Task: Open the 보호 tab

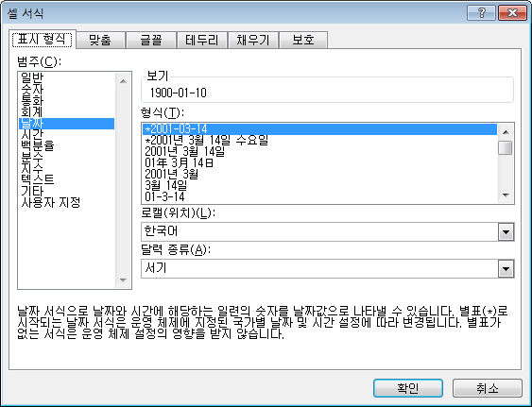Action: click(303, 40)
